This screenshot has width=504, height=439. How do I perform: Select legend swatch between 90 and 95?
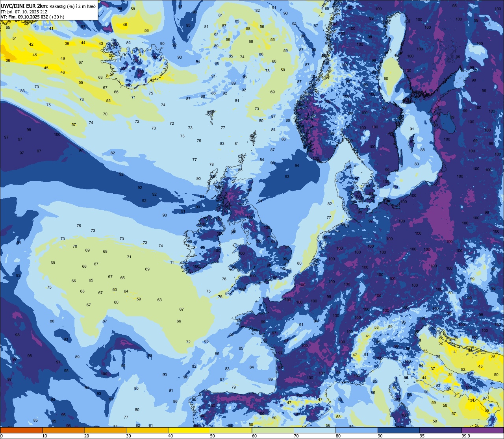398,430
